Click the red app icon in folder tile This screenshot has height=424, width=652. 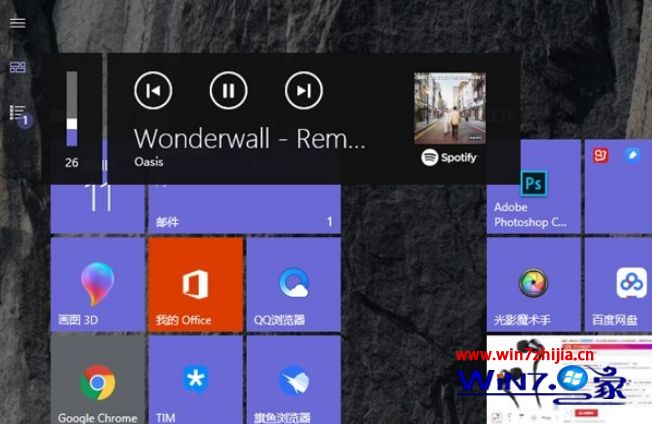tap(600, 155)
